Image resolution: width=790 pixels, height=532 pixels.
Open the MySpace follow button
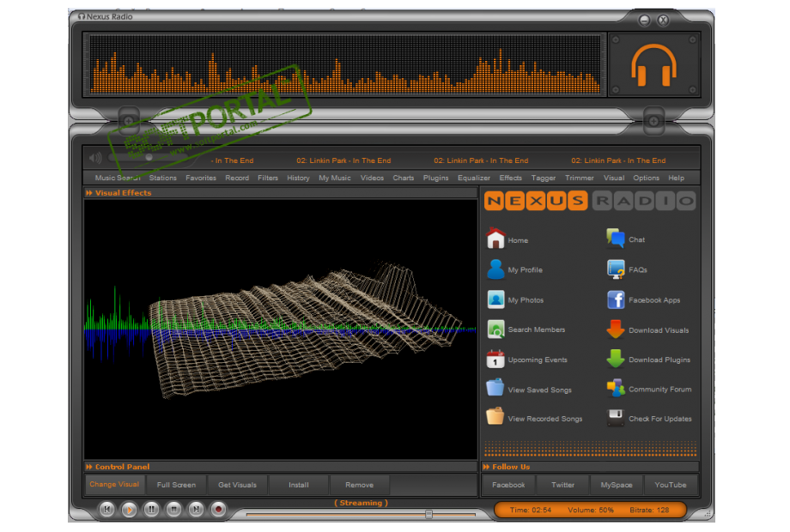[x=617, y=485]
